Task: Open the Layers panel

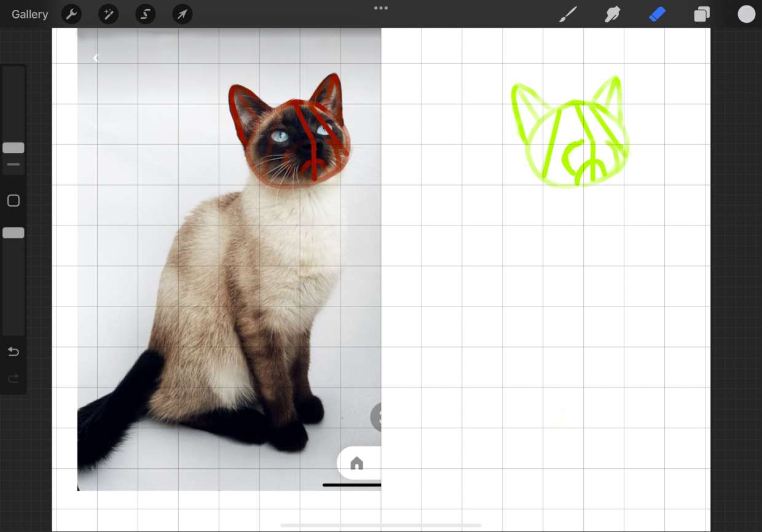Action: pyautogui.click(x=702, y=14)
